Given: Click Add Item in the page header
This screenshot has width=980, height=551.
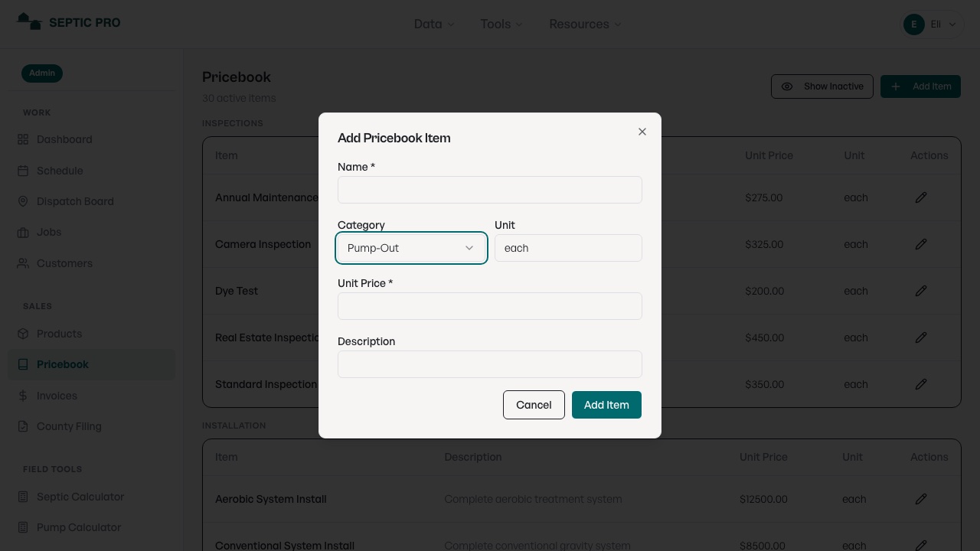Looking at the screenshot, I should pyautogui.click(x=920, y=86).
